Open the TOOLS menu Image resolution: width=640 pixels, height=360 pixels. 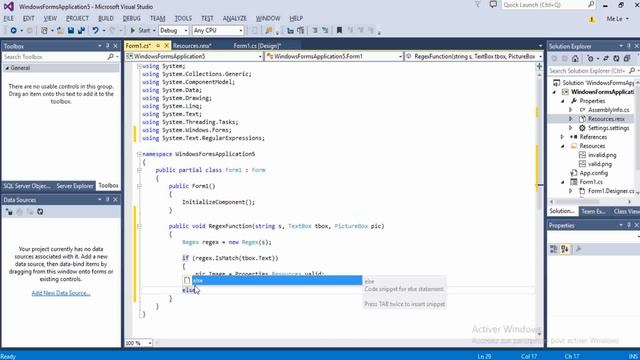click(x=183, y=18)
